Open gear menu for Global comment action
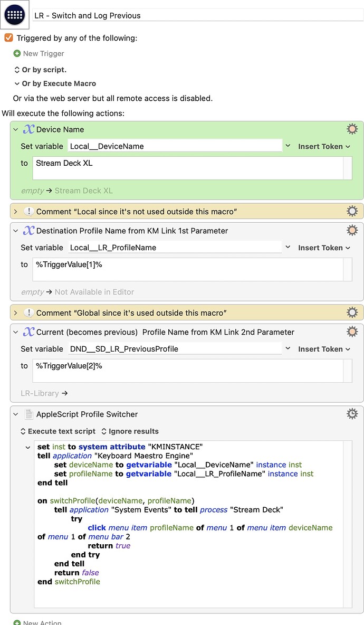The height and width of the screenshot is (625, 364). pos(352,313)
